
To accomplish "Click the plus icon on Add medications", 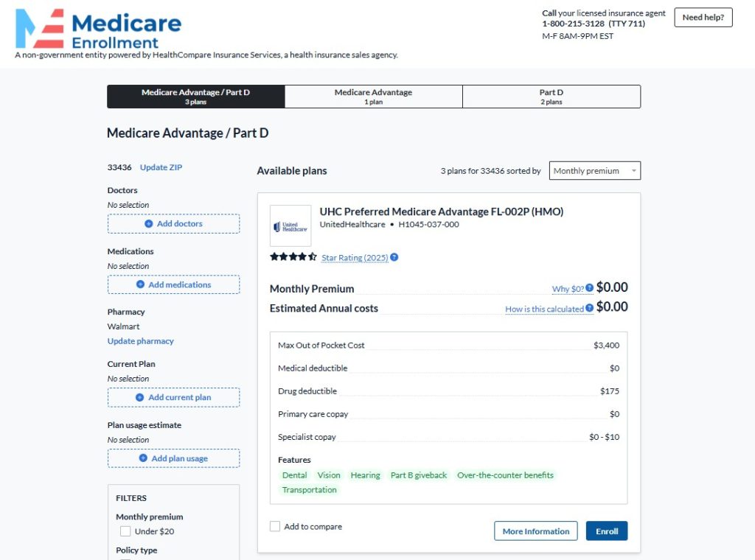I will [x=140, y=285].
